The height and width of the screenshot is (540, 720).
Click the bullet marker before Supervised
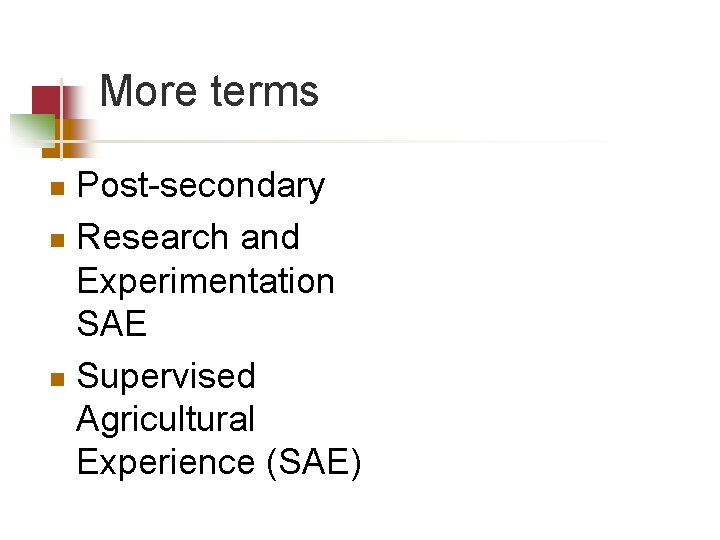pos(58,378)
